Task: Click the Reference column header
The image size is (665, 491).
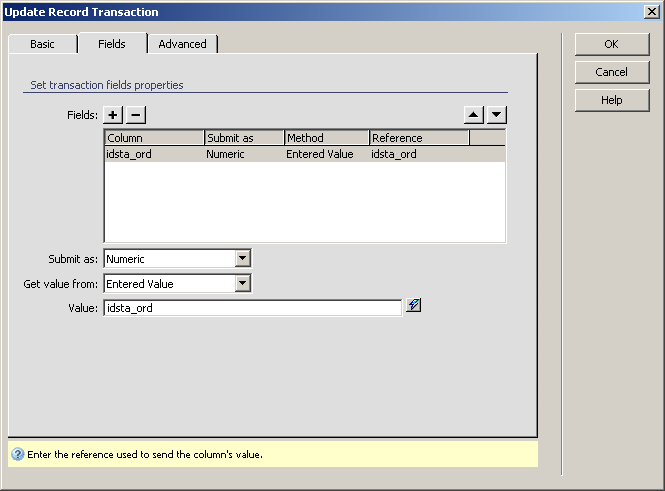Action: point(419,138)
